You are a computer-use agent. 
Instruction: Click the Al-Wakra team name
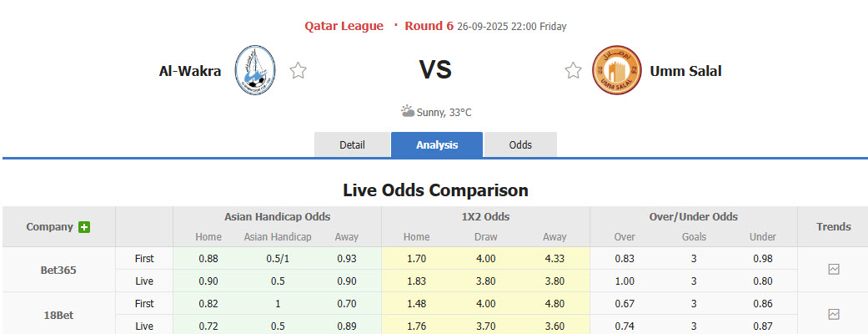(x=190, y=71)
